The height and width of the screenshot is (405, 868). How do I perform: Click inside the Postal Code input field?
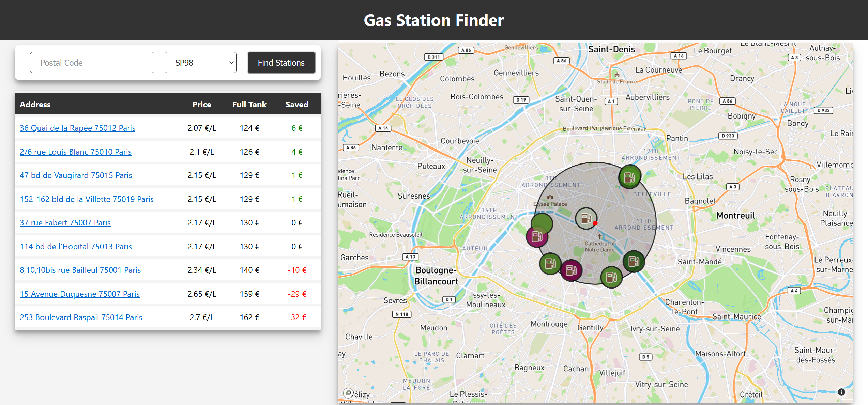92,62
